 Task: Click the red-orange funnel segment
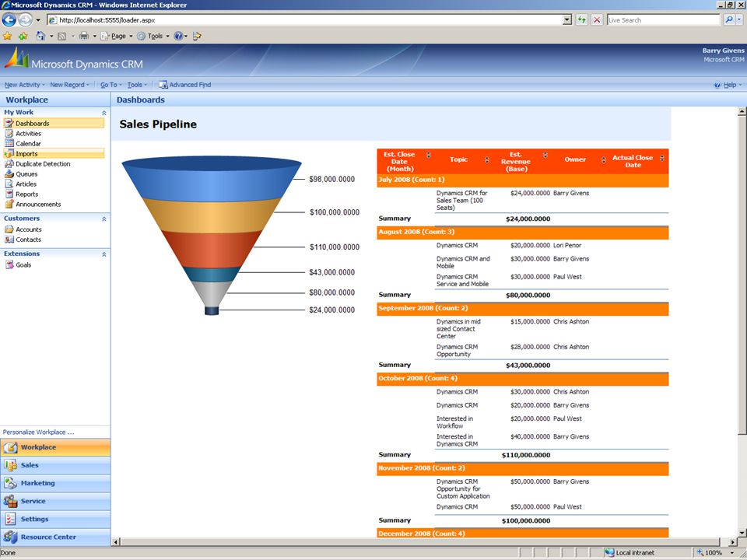tap(212, 250)
